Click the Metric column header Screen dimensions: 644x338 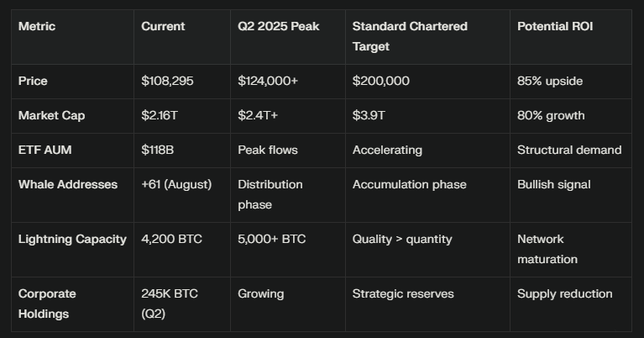click(36, 27)
